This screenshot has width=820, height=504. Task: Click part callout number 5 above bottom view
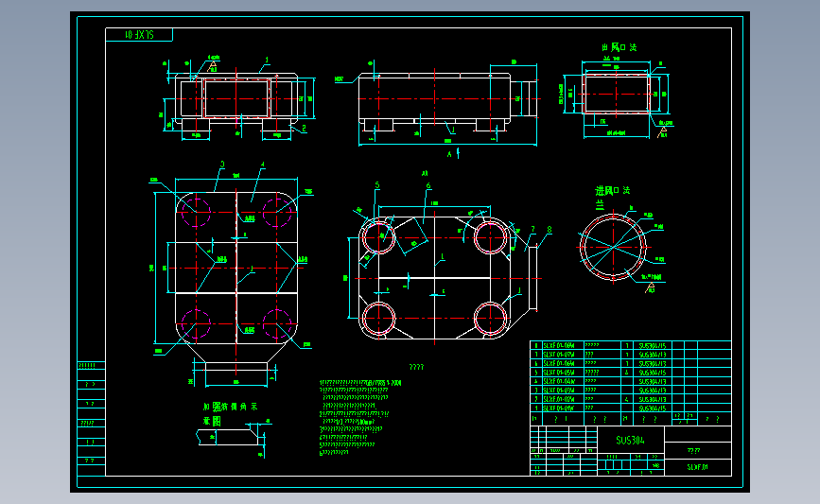[377, 185]
